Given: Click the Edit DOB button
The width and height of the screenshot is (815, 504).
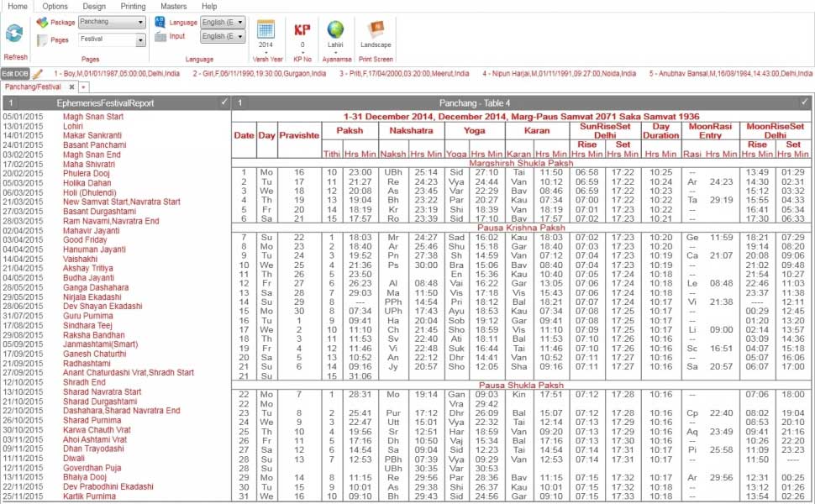Looking at the screenshot, I should [x=15, y=74].
